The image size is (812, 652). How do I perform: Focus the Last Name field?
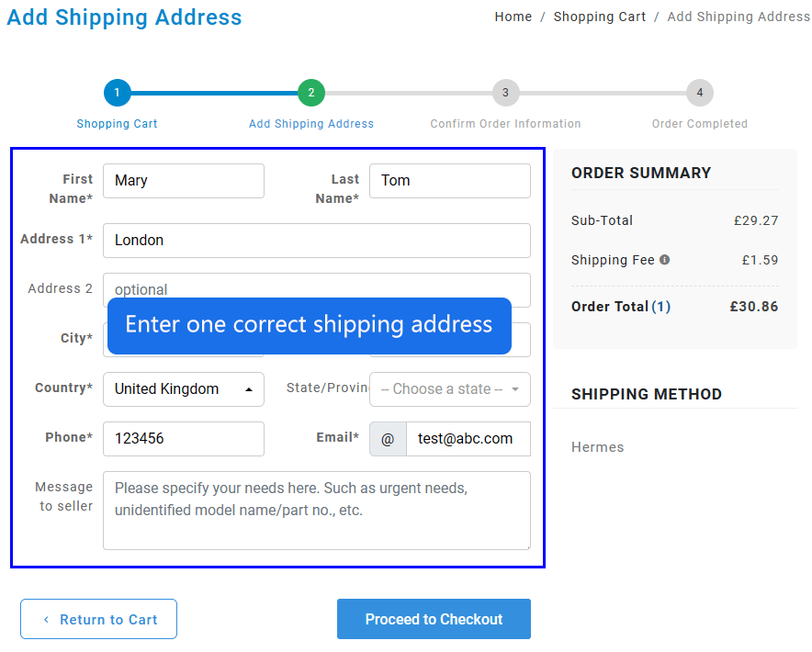click(x=450, y=181)
